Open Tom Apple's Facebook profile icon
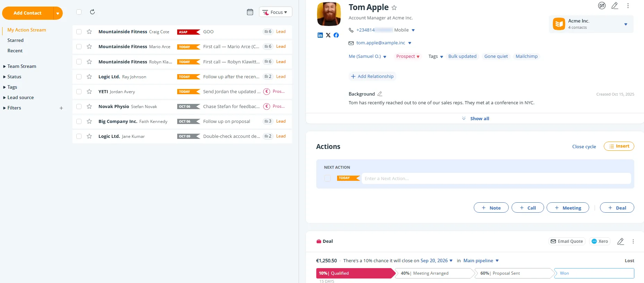Screen dimensions: 644x283 pyautogui.click(x=336, y=35)
